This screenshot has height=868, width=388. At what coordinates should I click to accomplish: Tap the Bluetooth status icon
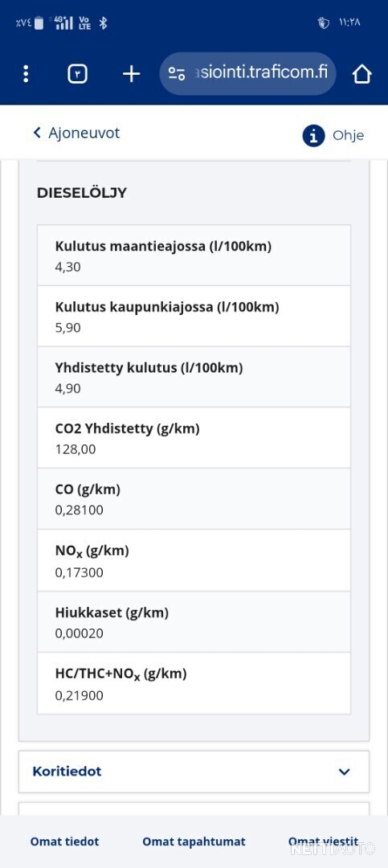point(102,23)
